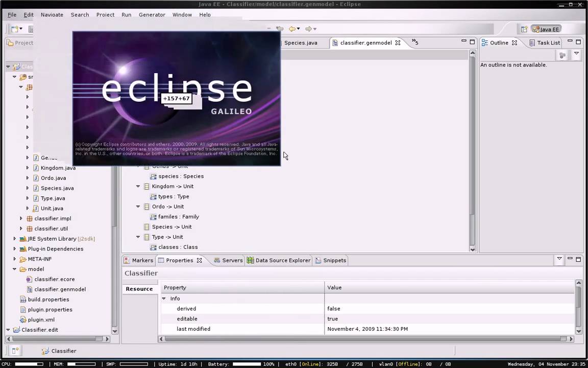The height and width of the screenshot is (368, 588).
Task: Open the Run menu
Action: click(127, 15)
